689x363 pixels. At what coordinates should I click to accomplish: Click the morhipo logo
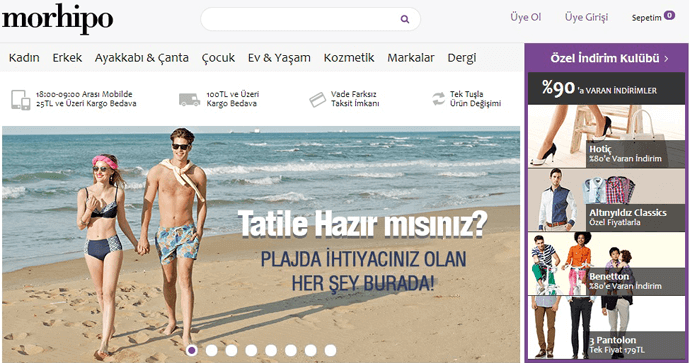coord(57,19)
